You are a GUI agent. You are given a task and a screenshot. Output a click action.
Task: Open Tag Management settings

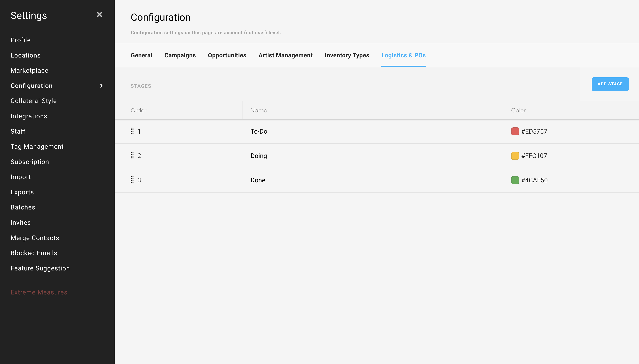[x=37, y=146]
